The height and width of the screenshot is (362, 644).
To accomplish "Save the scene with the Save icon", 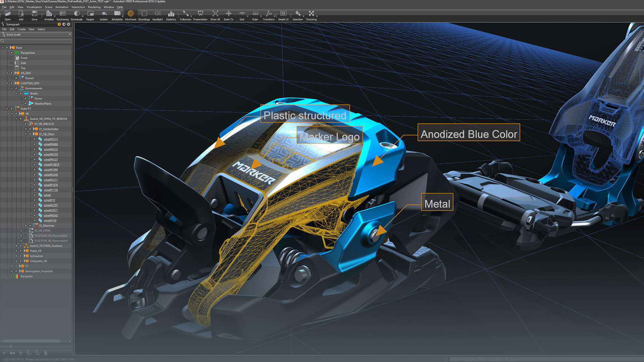I will (35, 15).
